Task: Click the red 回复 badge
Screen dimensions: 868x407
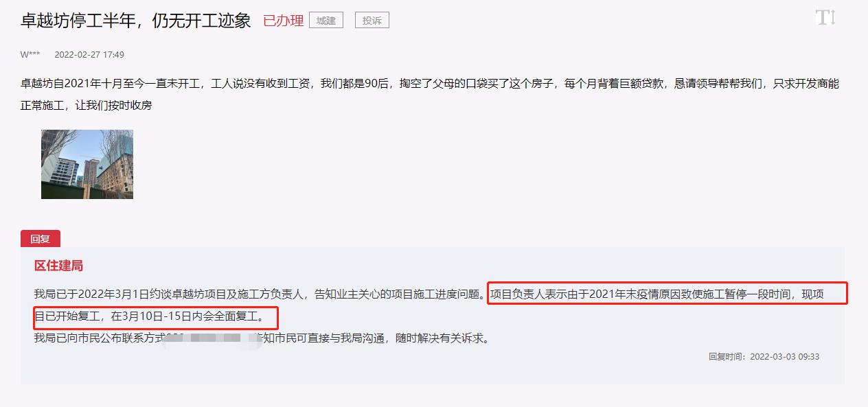Action: pyautogui.click(x=41, y=239)
